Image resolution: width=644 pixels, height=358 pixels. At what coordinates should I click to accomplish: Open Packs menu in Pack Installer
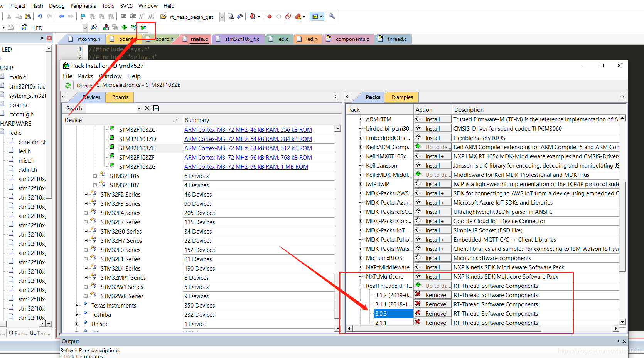[x=86, y=76]
